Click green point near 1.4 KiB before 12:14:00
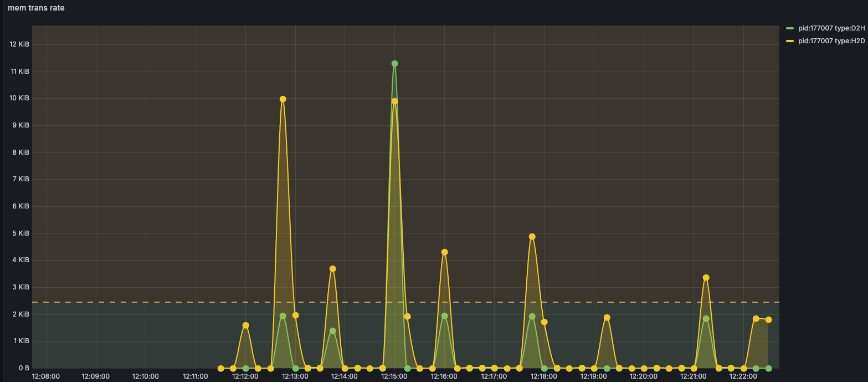 coord(332,331)
